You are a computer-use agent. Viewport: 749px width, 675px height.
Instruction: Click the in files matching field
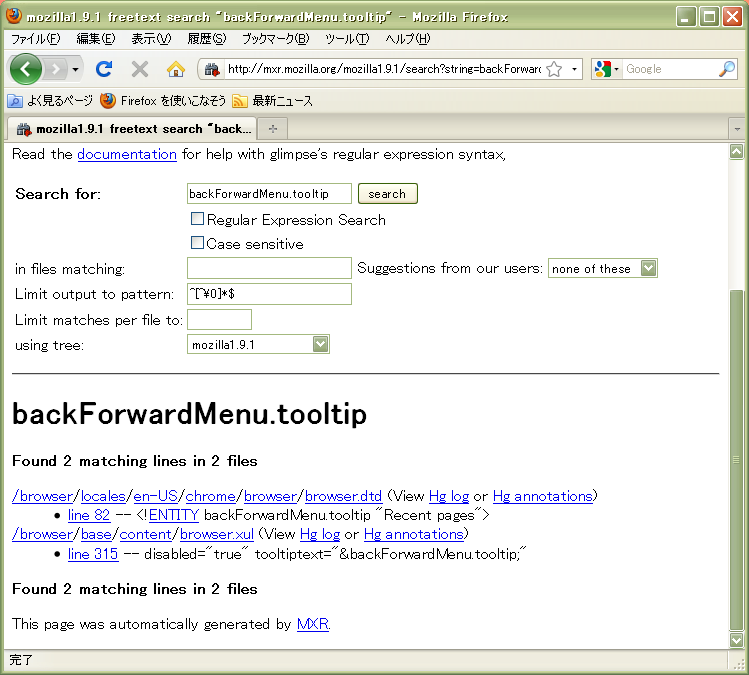(269, 268)
